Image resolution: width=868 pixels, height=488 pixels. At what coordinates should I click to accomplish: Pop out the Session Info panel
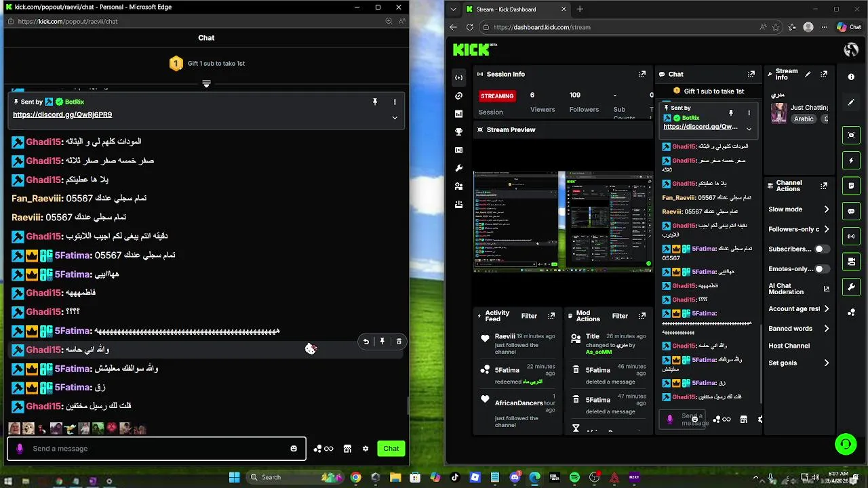point(642,75)
